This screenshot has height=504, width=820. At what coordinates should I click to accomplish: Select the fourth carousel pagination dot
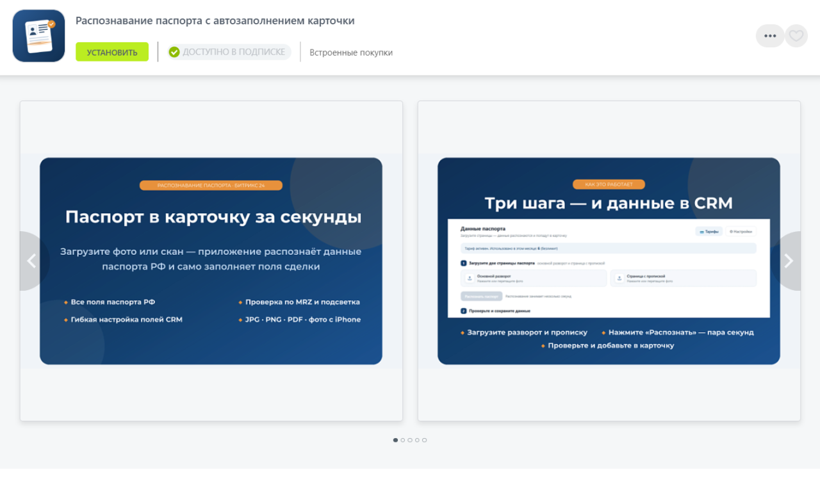417,440
